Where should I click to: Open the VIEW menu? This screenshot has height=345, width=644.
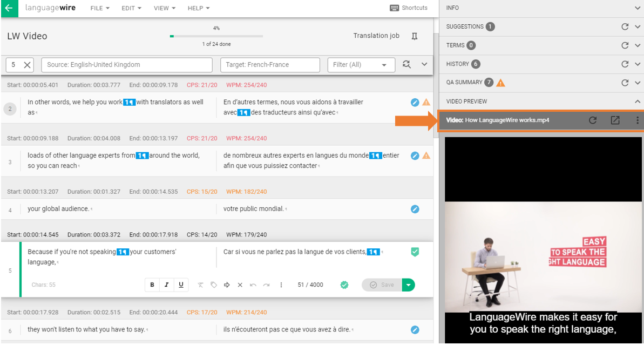(x=164, y=8)
